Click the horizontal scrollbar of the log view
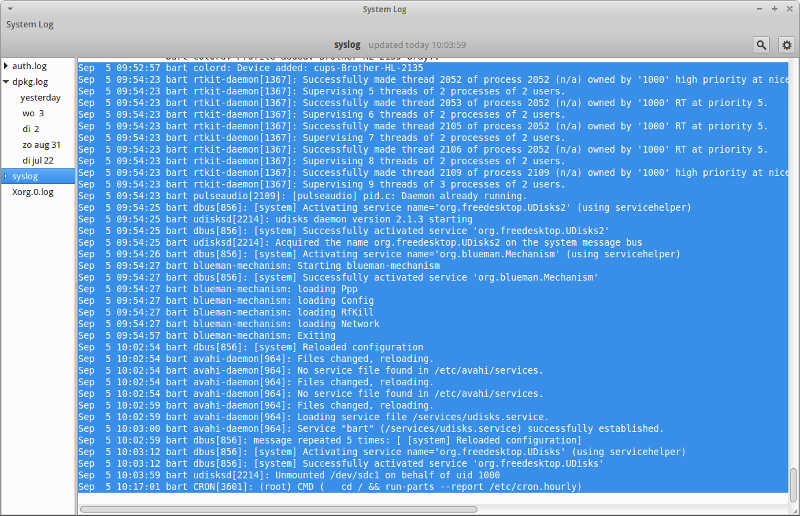800x516 pixels. coord(279,509)
